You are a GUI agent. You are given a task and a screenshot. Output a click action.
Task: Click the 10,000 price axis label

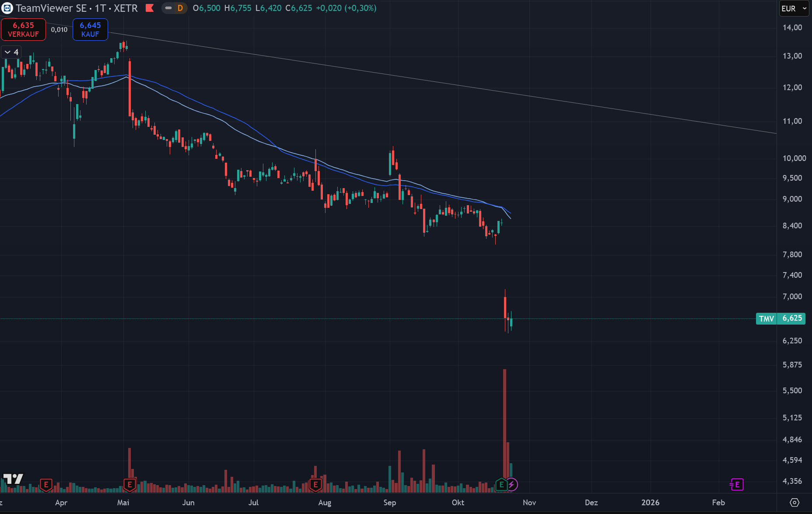coord(794,158)
